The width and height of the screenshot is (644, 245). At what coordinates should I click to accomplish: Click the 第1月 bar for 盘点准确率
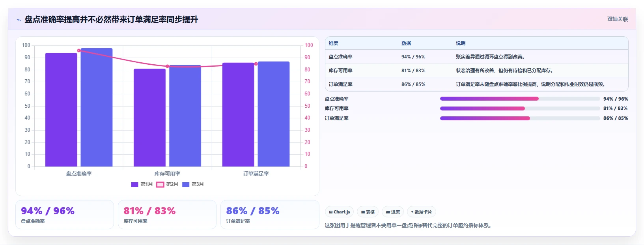point(61,110)
